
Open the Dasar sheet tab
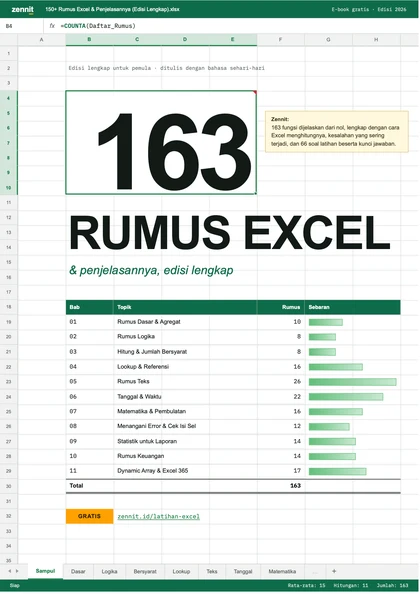pos(78,571)
